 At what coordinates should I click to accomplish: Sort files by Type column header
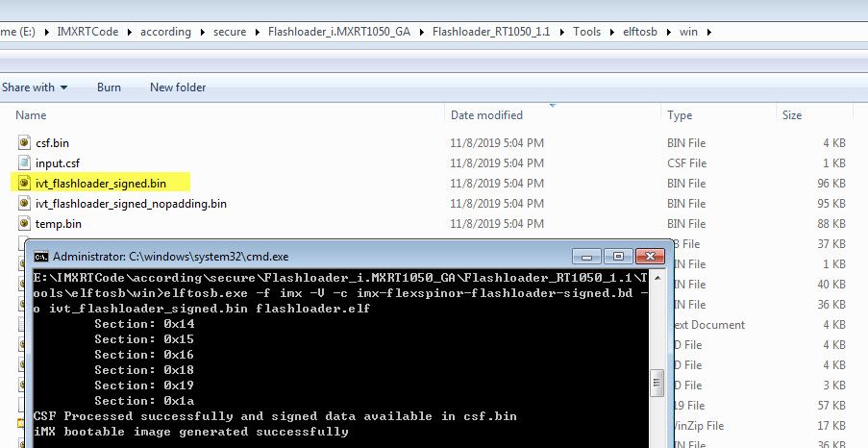click(680, 115)
